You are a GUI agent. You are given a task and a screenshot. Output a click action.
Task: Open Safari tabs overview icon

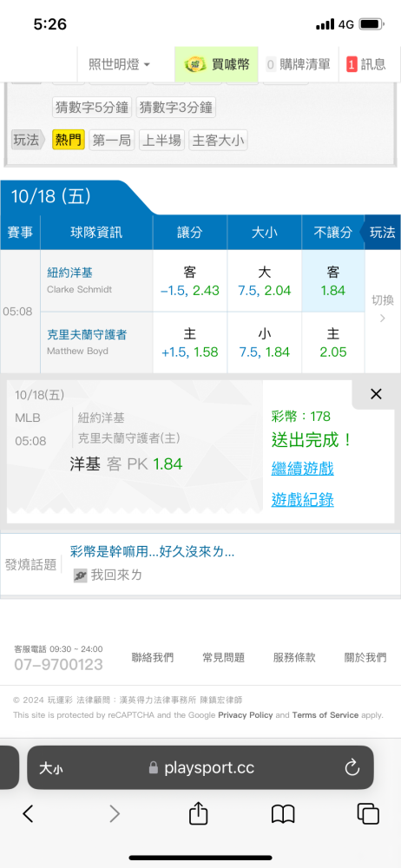pos(368,813)
